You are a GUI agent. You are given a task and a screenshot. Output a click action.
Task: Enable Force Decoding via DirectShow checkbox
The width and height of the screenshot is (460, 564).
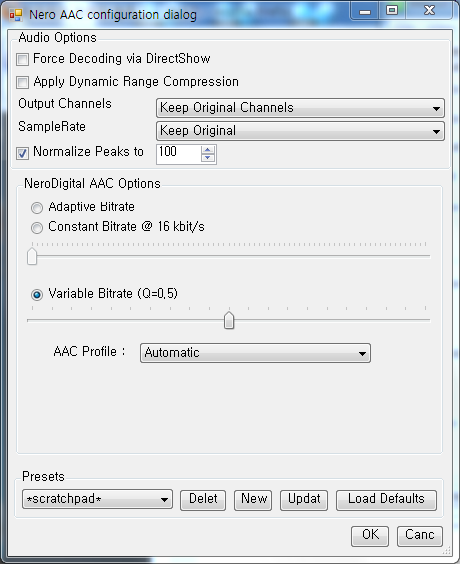22,59
